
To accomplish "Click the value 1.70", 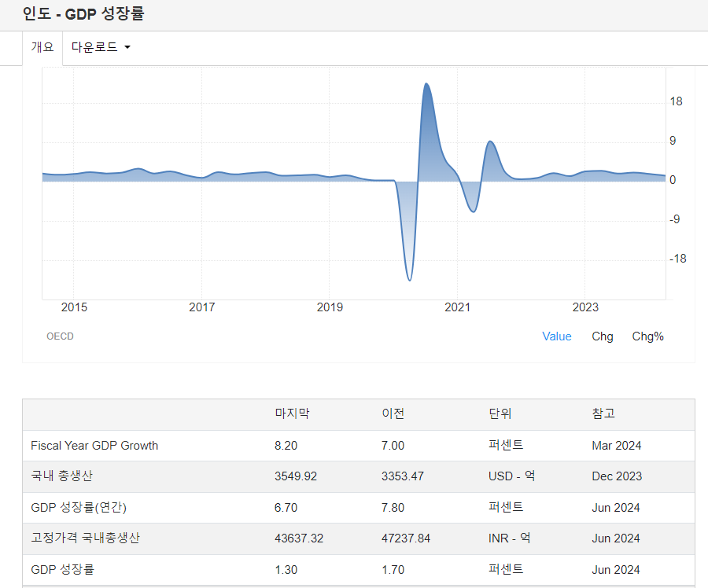I will (x=393, y=569).
